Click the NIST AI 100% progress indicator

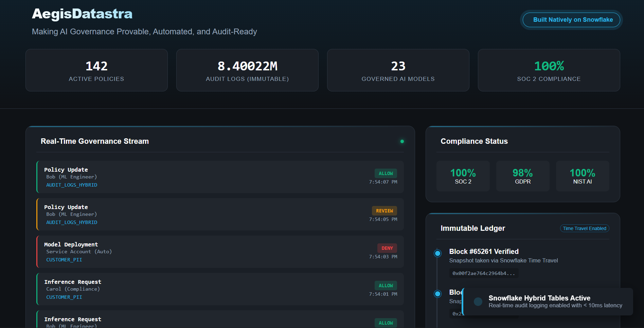(x=583, y=176)
